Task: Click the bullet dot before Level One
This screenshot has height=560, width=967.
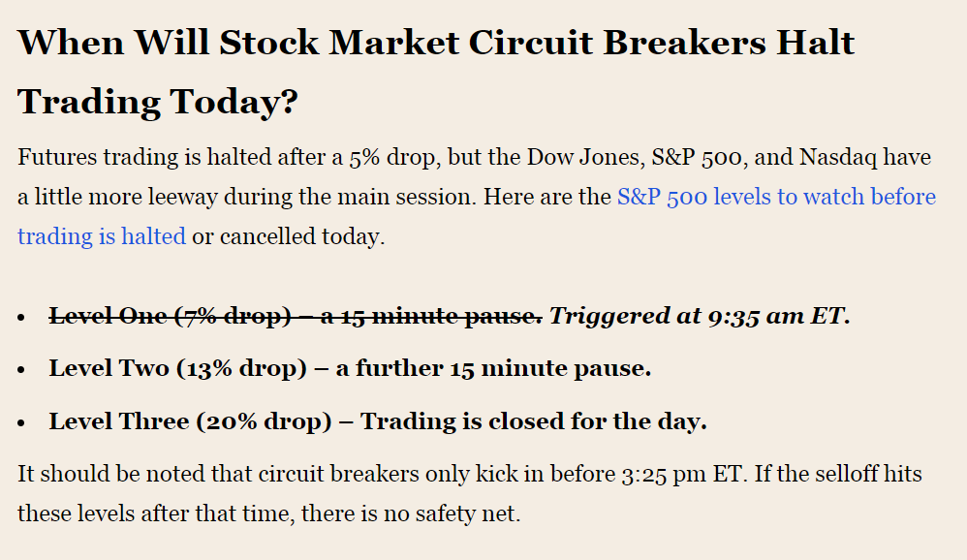Action: (21, 317)
